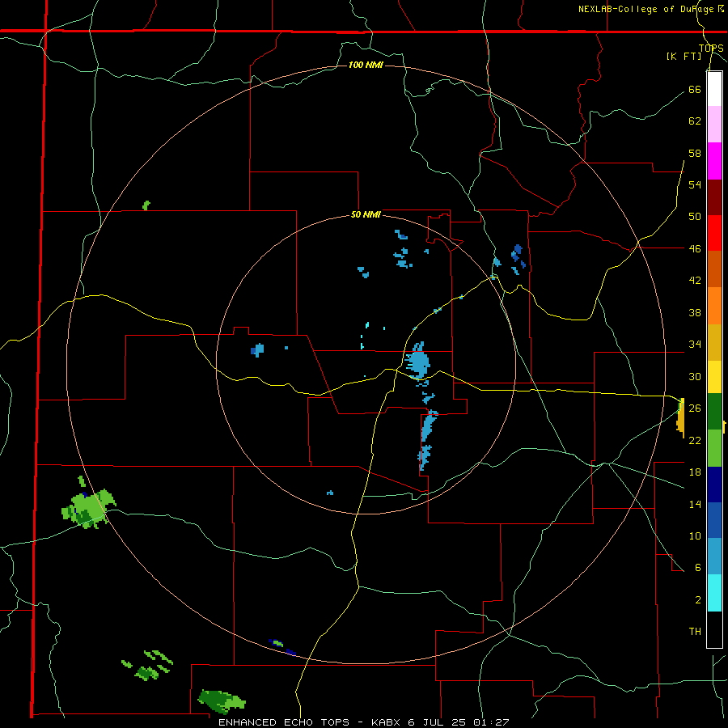
Task: Click the legend value "54"
Action: [695, 184]
